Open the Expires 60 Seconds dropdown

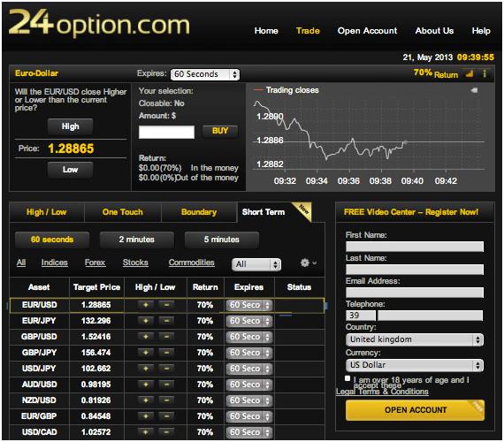click(205, 74)
